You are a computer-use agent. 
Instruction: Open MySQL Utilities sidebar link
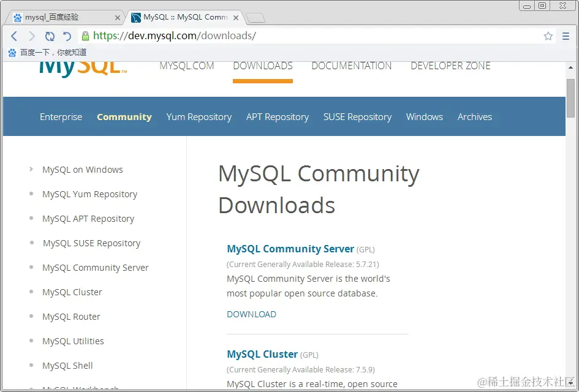pyautogui.click(x=73, y=341)
